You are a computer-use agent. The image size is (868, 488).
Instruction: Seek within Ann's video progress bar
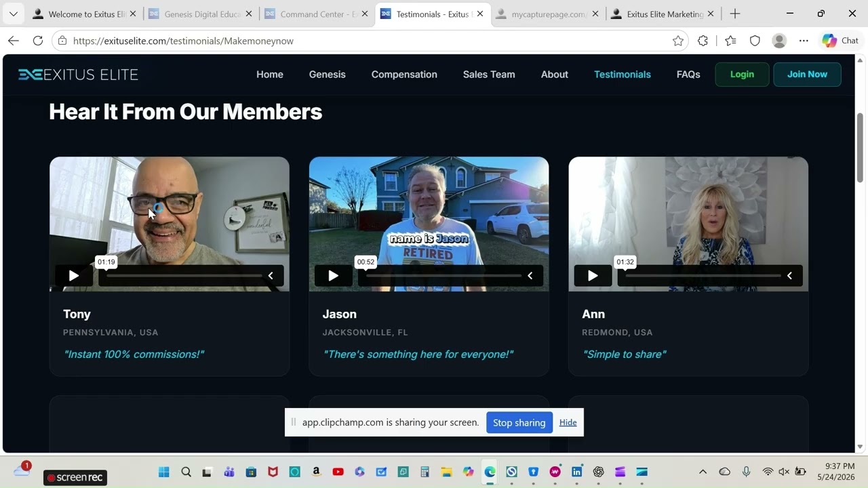(x=703, y=276)
